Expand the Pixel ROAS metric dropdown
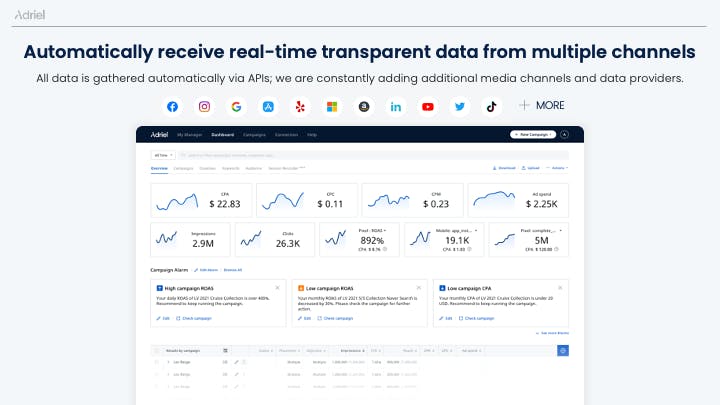 (385, 231)
